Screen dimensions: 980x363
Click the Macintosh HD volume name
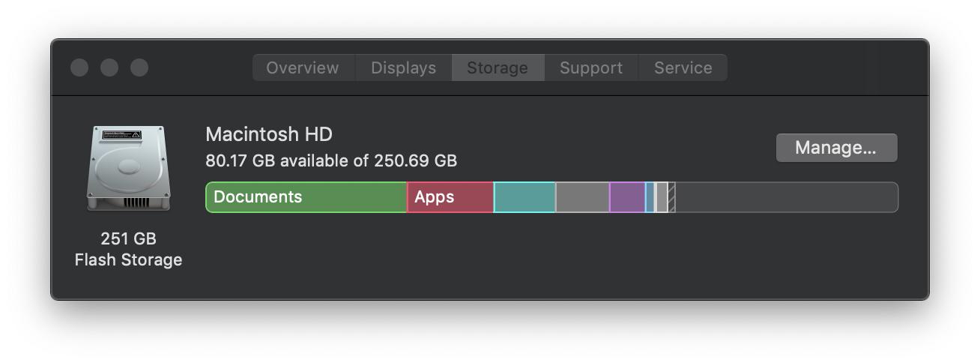269,134
